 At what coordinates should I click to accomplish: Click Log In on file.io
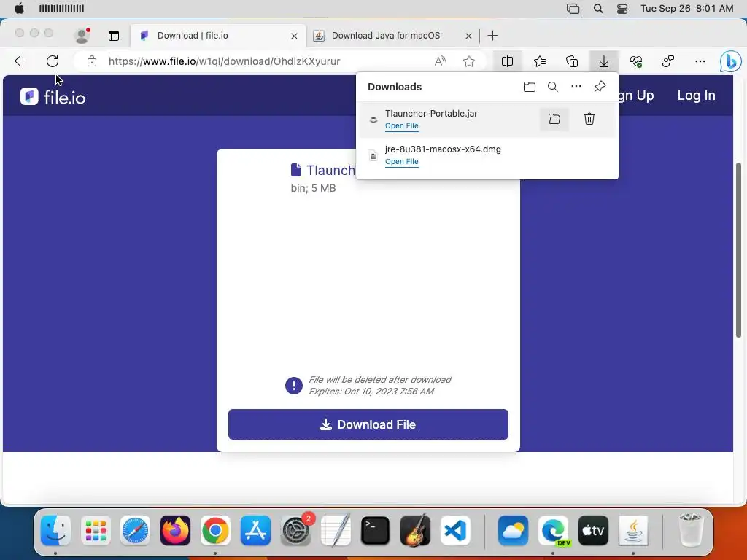(696, 96)
